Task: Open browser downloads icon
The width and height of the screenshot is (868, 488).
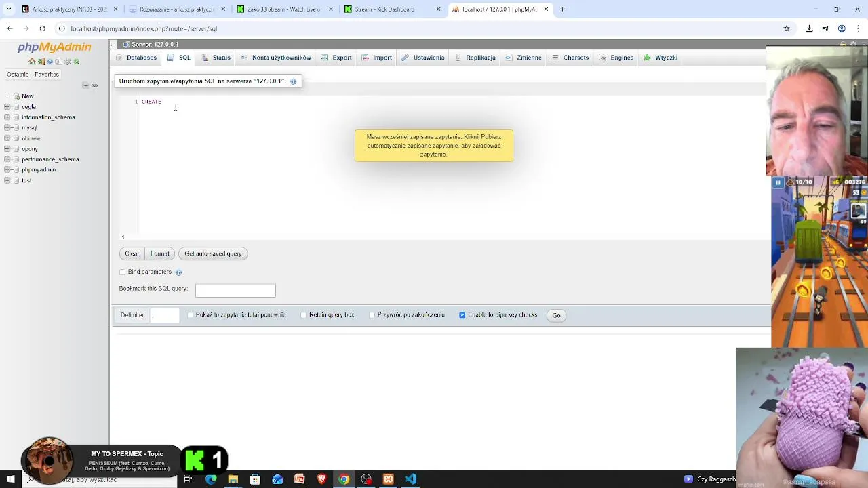Action: tap(809, 28)
